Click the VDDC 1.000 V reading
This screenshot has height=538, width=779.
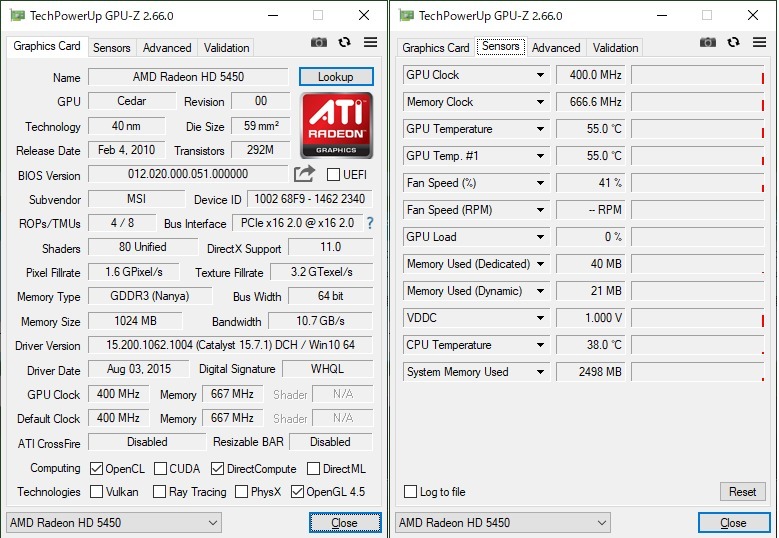pos(591,318)
